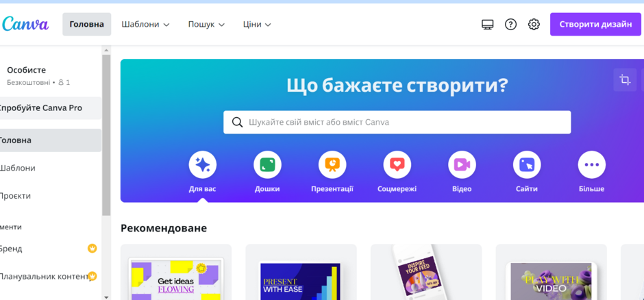Open the Get ideas flowing thumbnail
Viewport: 644px width, 300px height.
176,273
